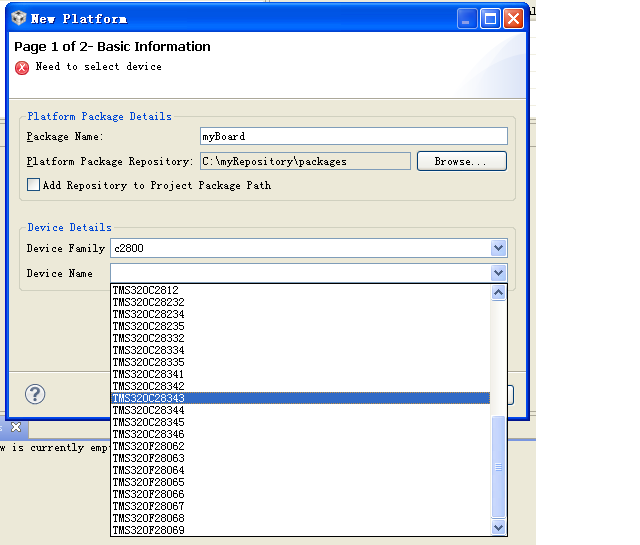
Task: Select TMS320C28346 from device list
Action: tap(300, 434)
